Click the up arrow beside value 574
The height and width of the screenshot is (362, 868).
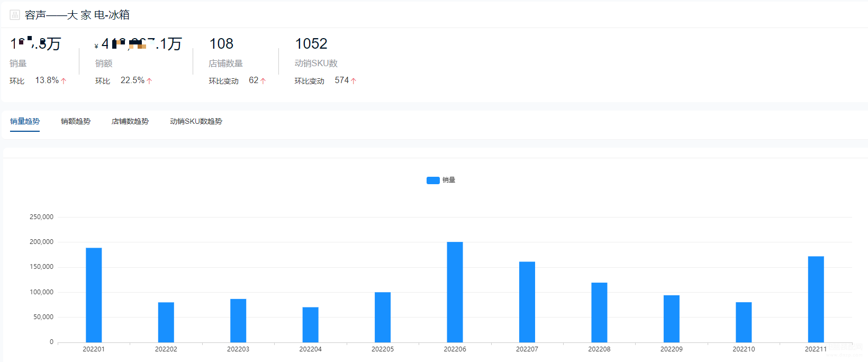point(354,81)
